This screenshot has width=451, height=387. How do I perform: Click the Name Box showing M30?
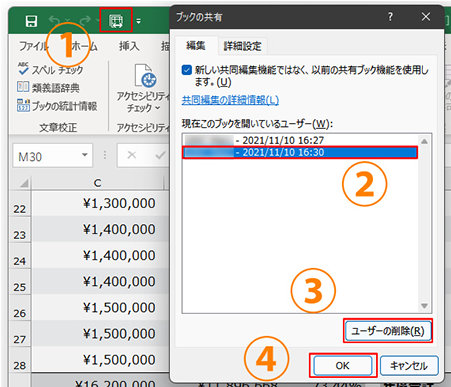[47, 156]
